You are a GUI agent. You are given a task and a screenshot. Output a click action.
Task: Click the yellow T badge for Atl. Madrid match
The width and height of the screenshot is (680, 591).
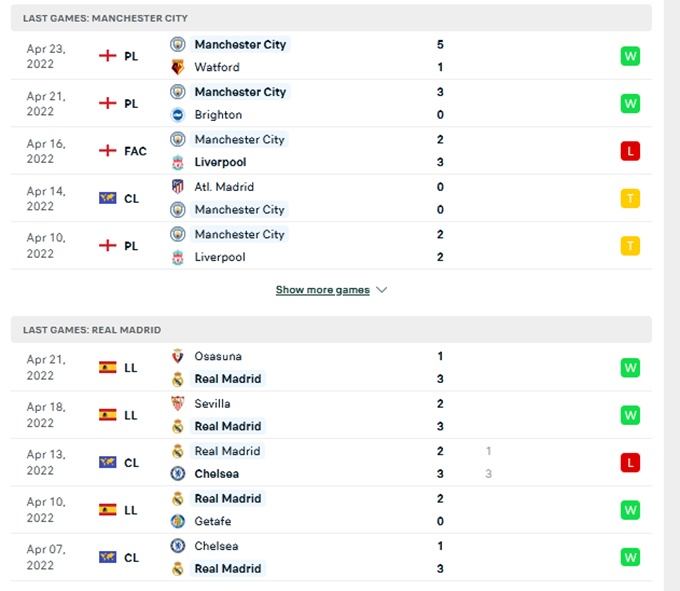630,198
